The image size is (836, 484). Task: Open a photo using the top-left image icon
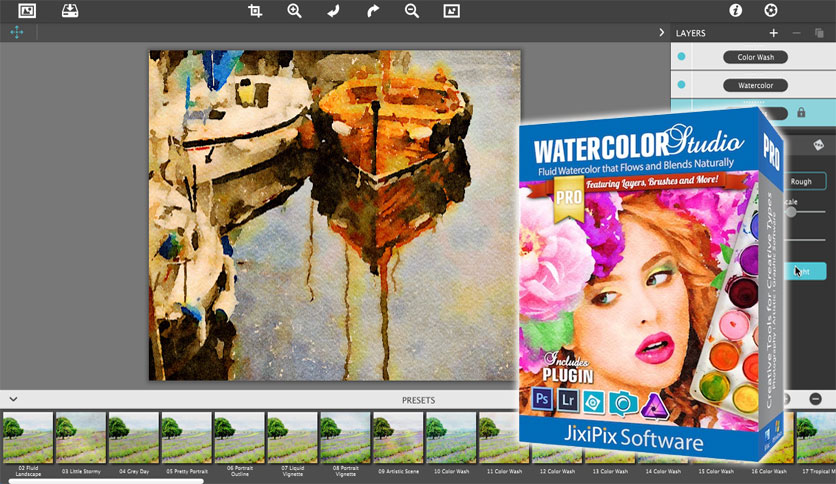point(27,10)
